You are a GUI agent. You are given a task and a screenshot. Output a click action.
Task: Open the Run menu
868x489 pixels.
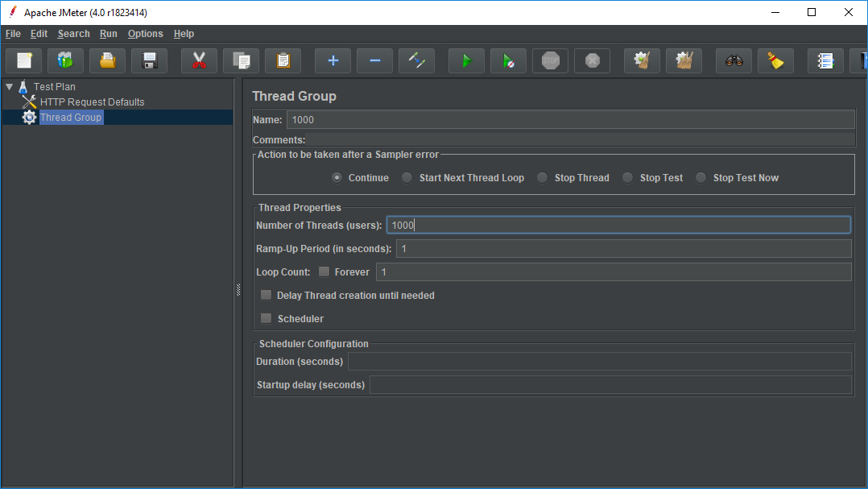pos(108,34)
